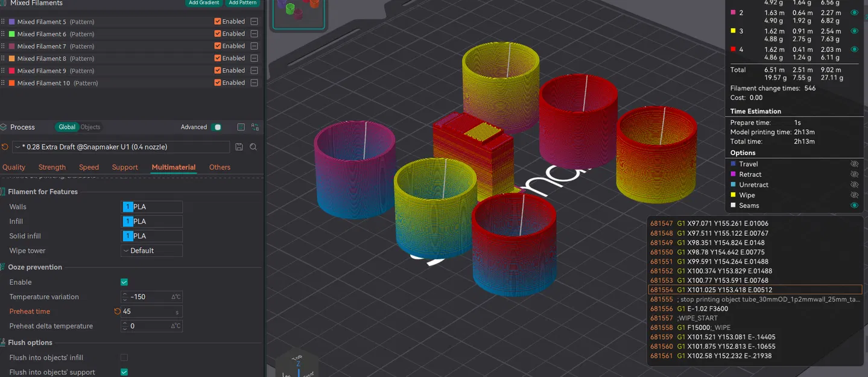
Task: Select the Global process mode
Action: coord(67,127)
